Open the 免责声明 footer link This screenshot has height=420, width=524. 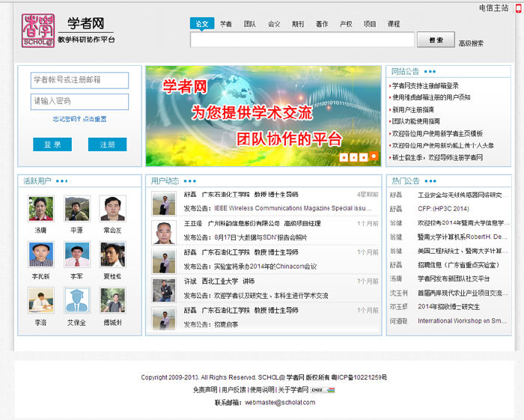pos(205,389)
